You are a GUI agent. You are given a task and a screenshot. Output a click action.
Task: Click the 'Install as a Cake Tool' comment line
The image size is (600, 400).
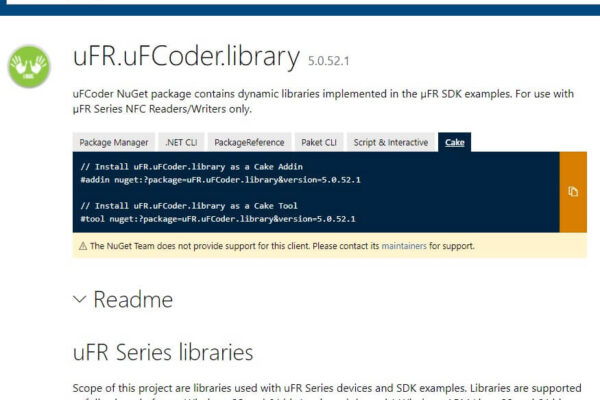click(189, 206)
